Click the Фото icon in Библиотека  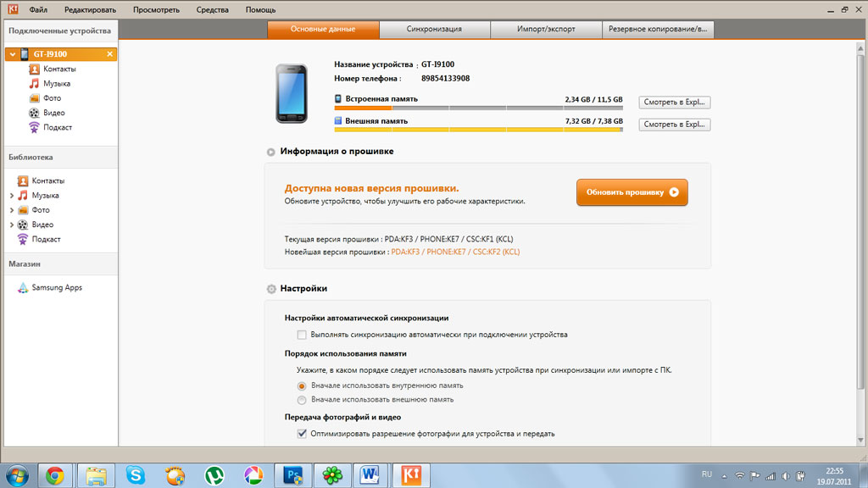[x=23, y=210]
